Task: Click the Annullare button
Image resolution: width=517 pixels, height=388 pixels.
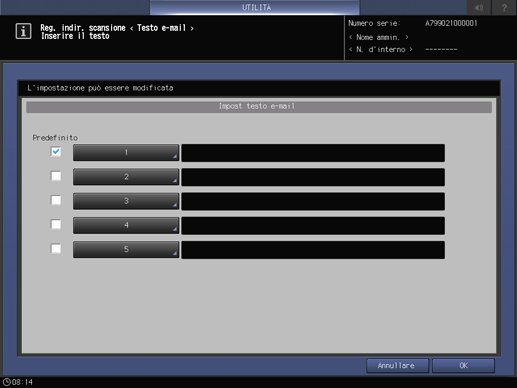Action: click(x=397, y=366)
